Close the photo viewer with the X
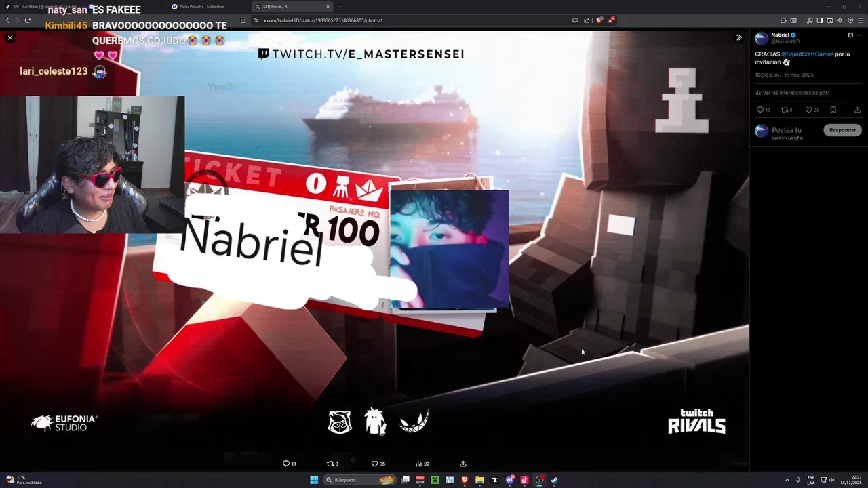 tap(10, 38)
